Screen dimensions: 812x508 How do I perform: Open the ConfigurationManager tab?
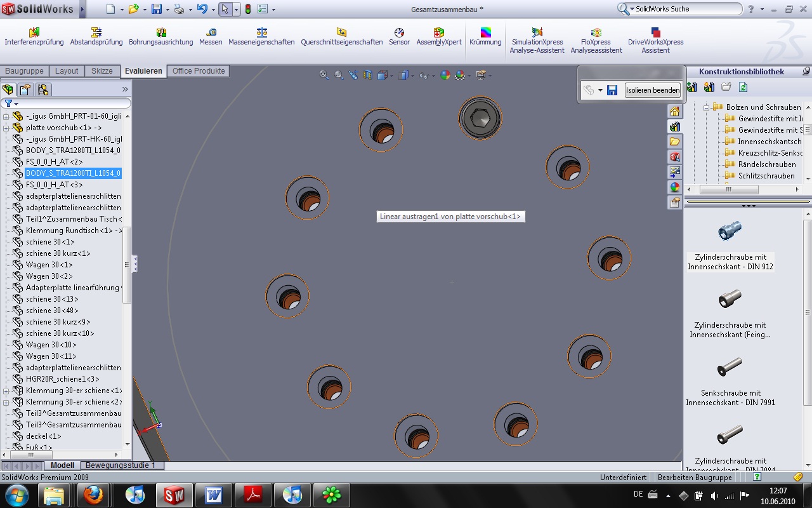(x=43, y=90)
